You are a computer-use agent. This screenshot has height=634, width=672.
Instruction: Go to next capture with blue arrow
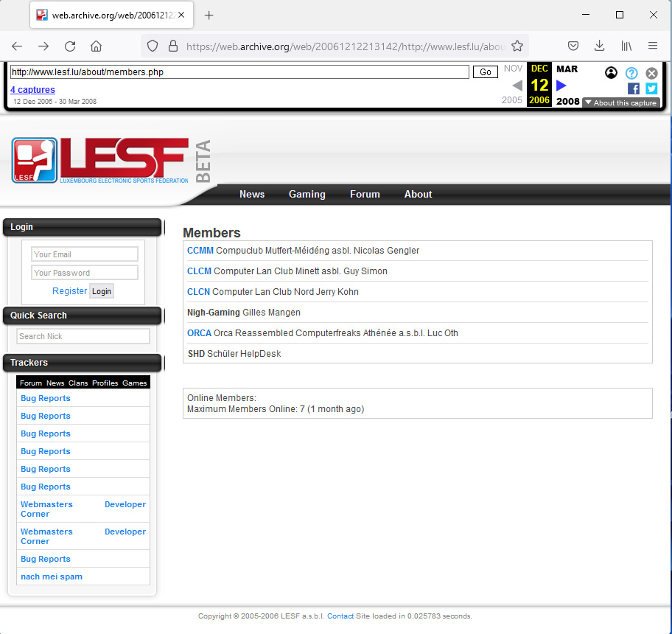click(x=561, y=86)
